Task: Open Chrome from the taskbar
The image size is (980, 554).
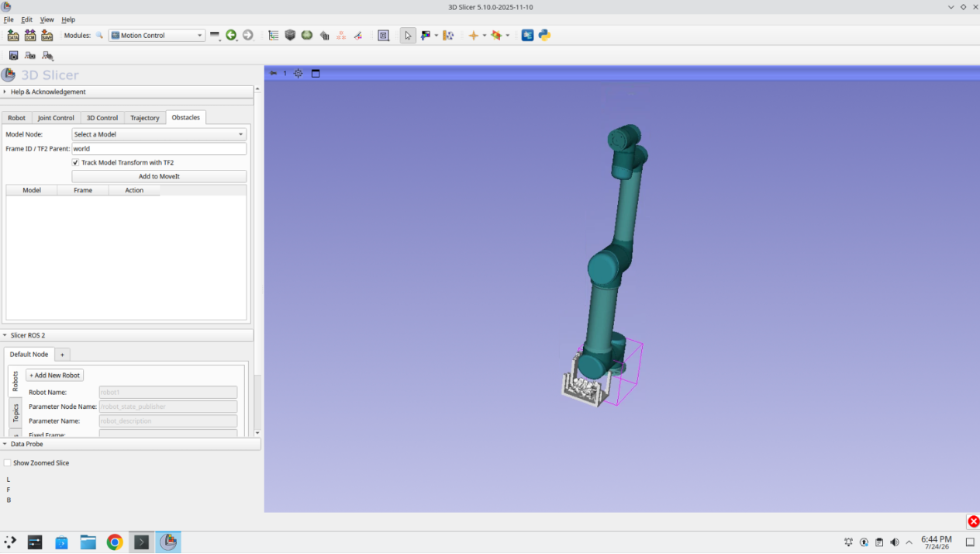Action: click(x=115, y=542)
